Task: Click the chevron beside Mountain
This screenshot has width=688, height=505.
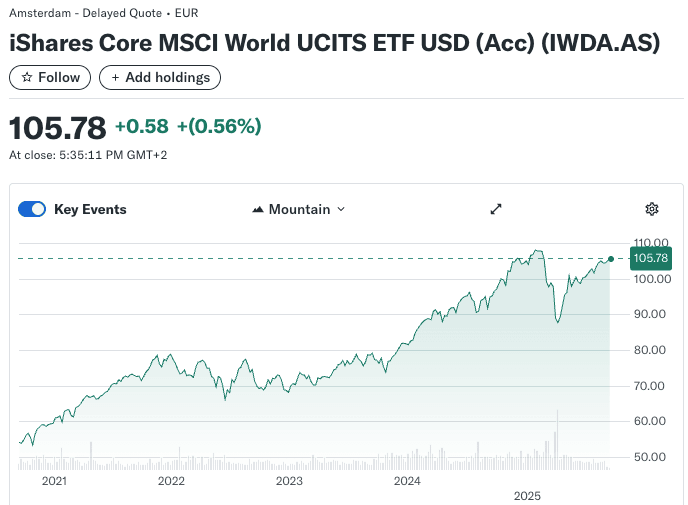Action: (341, 209)
